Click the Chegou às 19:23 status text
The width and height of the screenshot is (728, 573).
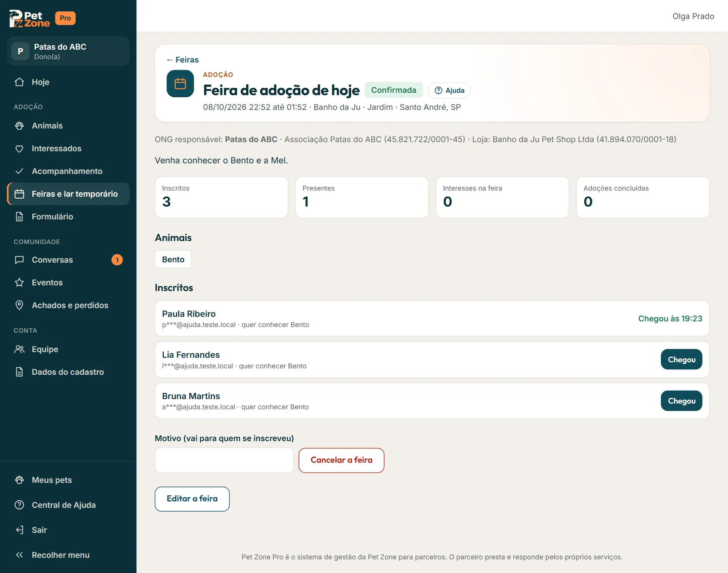[x=670, y=318]
